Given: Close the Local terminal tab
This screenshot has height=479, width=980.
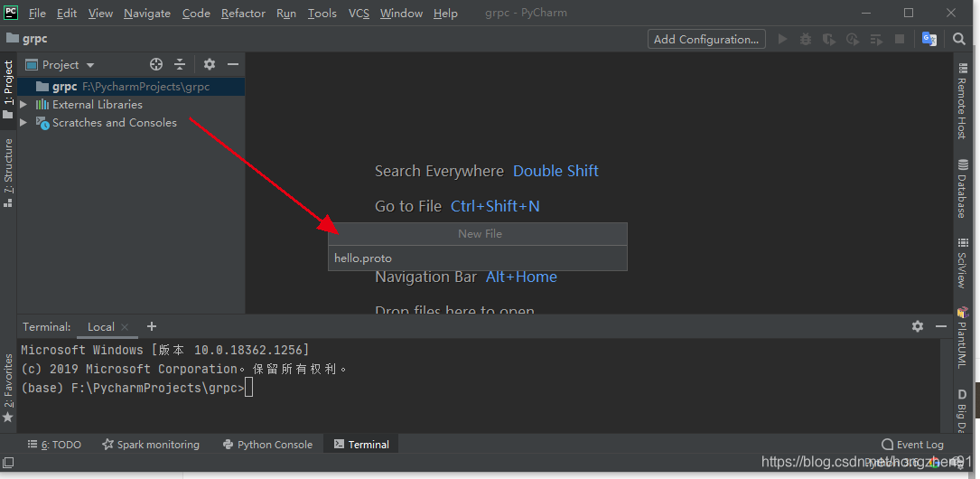Looking at the screenshot, I should (125, 326).
